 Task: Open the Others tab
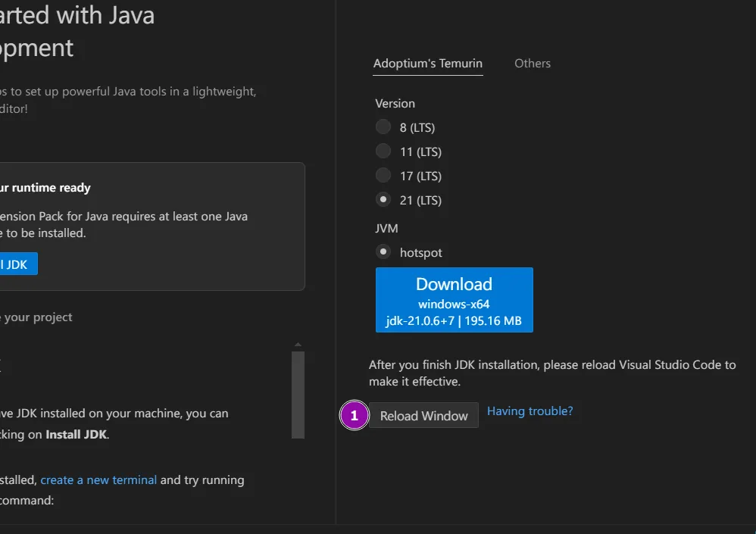coord(532,64)
